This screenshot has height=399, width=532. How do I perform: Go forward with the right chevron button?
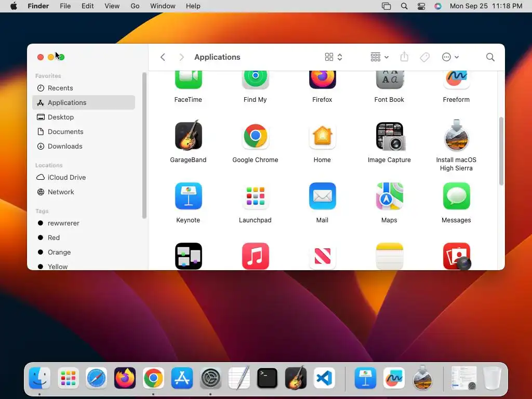click(x=181, y=57)
